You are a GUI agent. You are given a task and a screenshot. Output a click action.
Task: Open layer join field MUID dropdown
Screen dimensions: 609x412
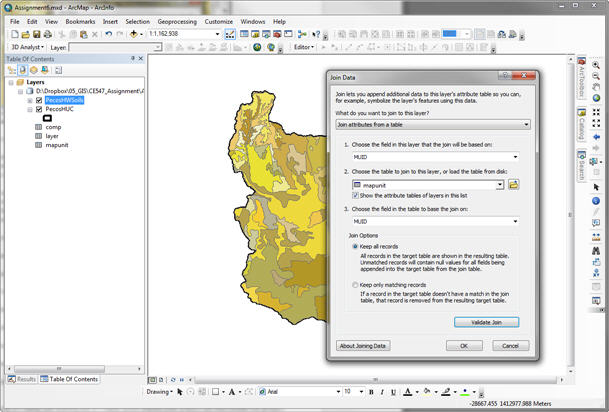(435, 157)
